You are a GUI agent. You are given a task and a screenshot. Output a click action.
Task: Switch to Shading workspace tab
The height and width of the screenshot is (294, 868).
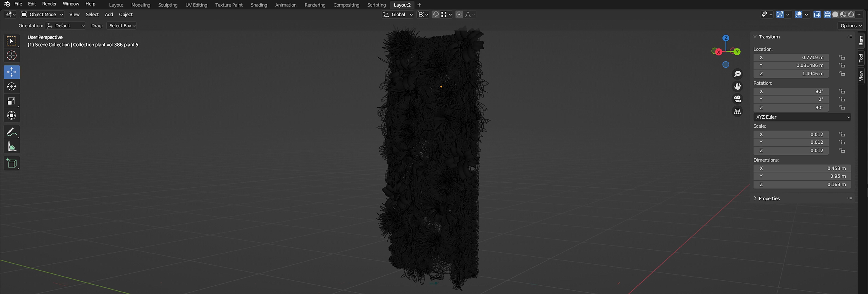click(259, 5)
